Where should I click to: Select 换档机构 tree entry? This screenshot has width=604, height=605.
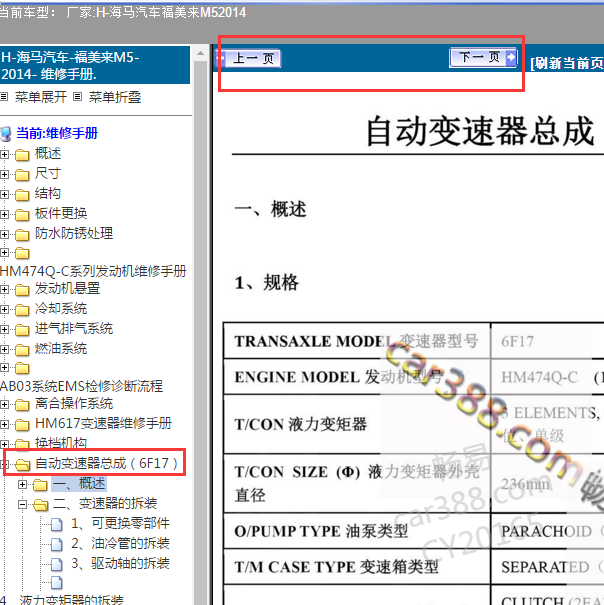(x=61, y=443)
